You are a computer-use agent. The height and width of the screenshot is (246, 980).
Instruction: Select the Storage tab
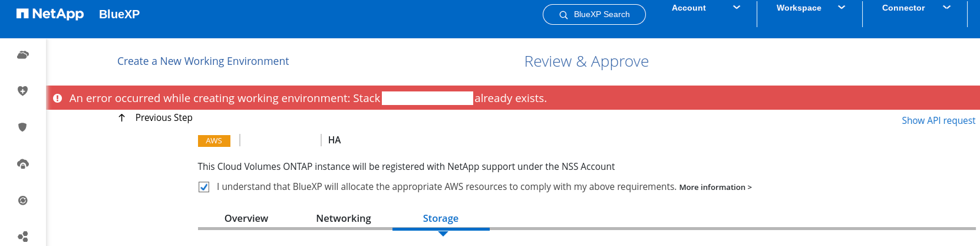pos(441,218)
